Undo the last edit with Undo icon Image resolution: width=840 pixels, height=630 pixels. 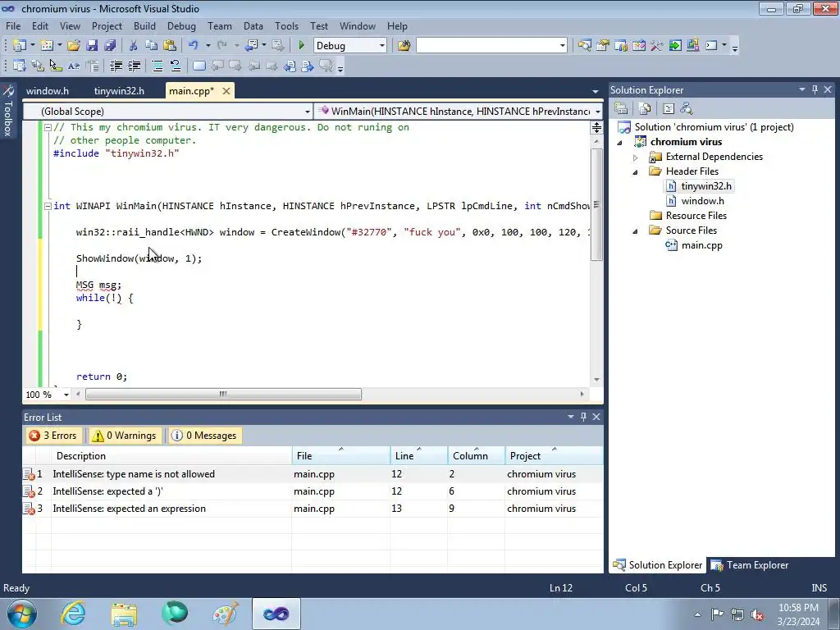[x=194, y=46]
